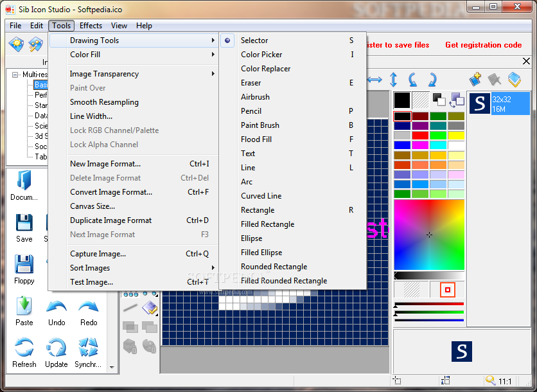
Task: Click the zoom magnifier status bar icon
Action: [490, 380]
